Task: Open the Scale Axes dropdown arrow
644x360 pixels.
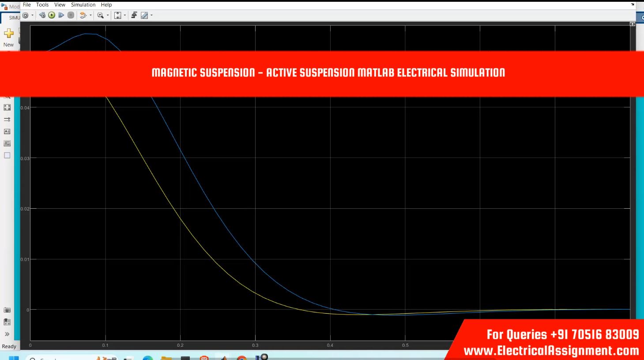Action: [x=124, y=15]
